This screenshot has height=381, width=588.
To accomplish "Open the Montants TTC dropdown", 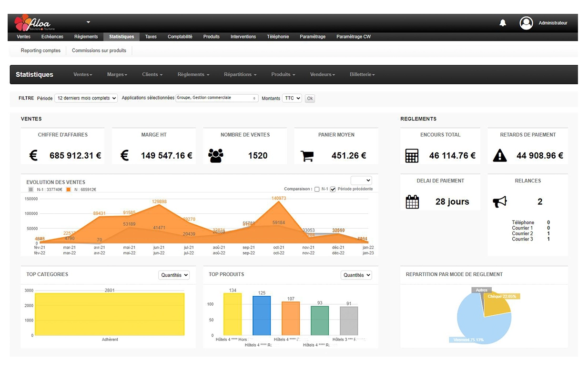I will pos(292,98).
